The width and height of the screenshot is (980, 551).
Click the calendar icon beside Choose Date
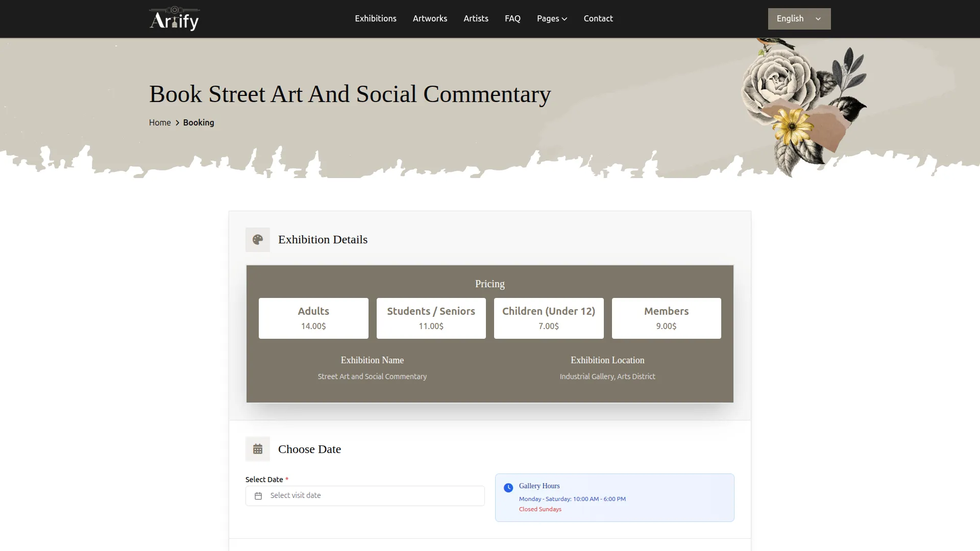(x=258, y=449)
